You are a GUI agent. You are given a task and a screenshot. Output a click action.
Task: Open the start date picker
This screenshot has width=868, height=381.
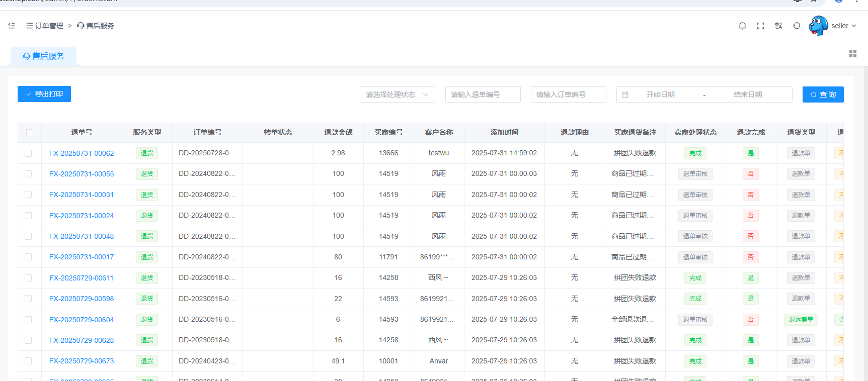(x=660, y=94)
